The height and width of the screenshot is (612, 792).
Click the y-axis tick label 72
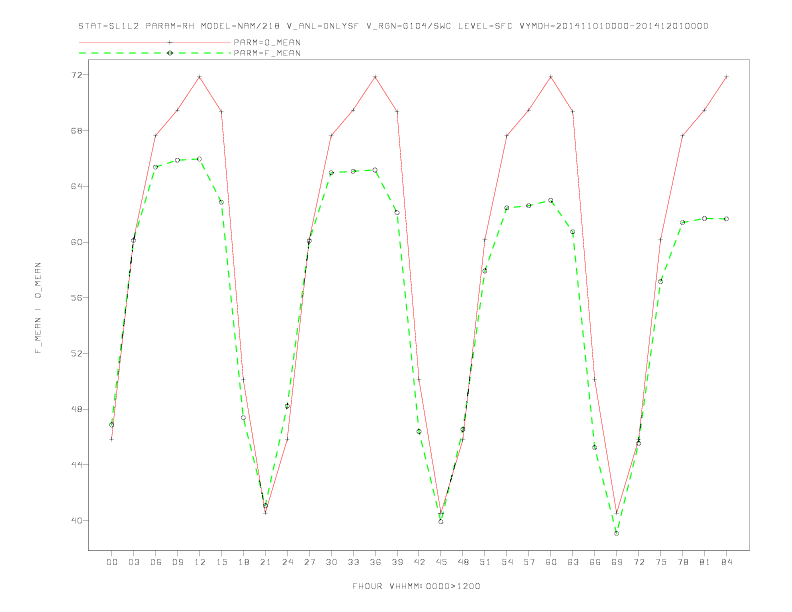click(78, 75)
